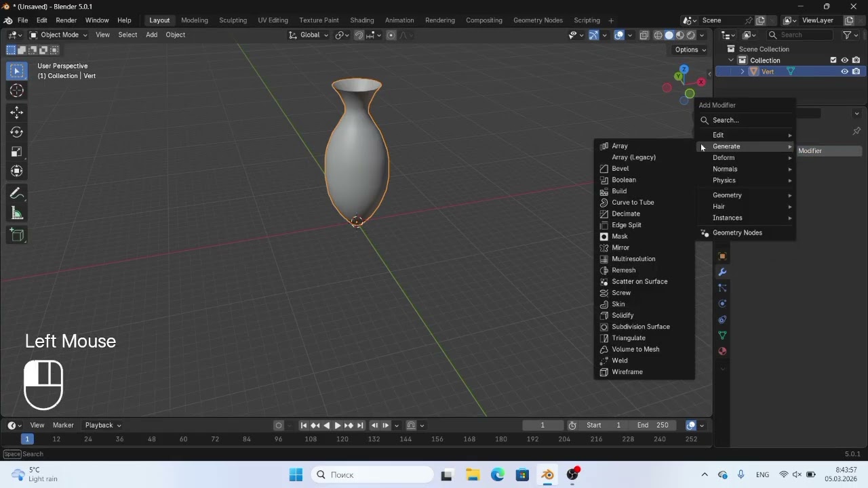Screen dimensions: 868x488
Task: Toggle X-Ray view in the viewport header
Action: (x=644, y=35)
